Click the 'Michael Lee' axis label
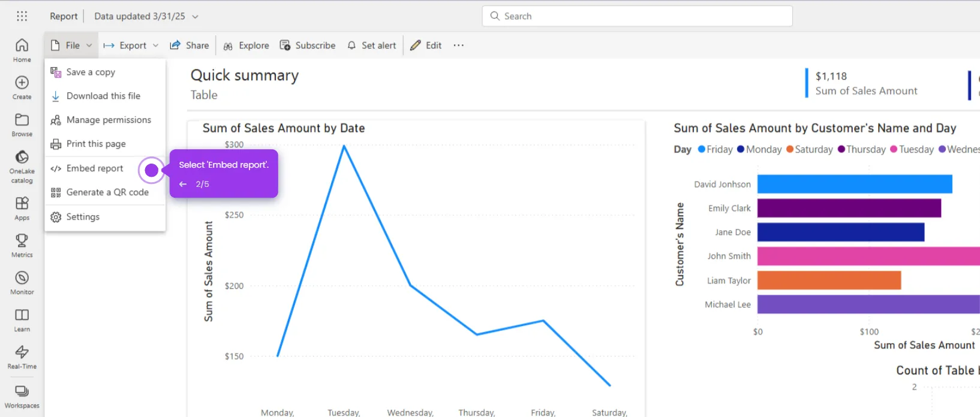980x417 pixels. 728,304
